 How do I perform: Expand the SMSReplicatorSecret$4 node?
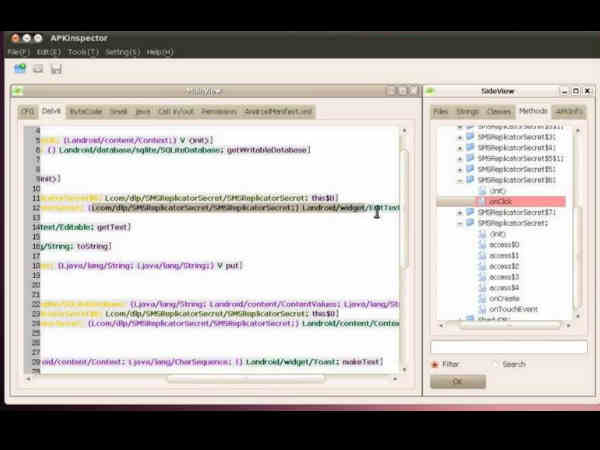[x=460, y=148]
